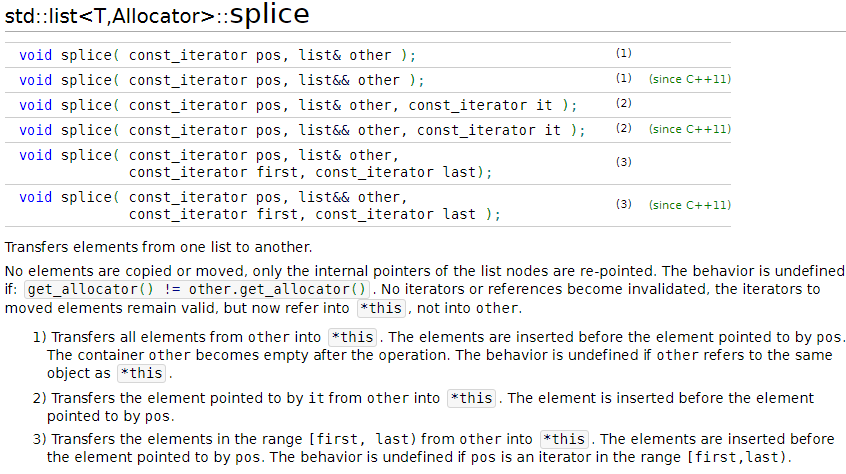Click the get_allocator() != other.get_allocator() code box
Viewport: 846px width, 474px height.
tap(197, 290)
